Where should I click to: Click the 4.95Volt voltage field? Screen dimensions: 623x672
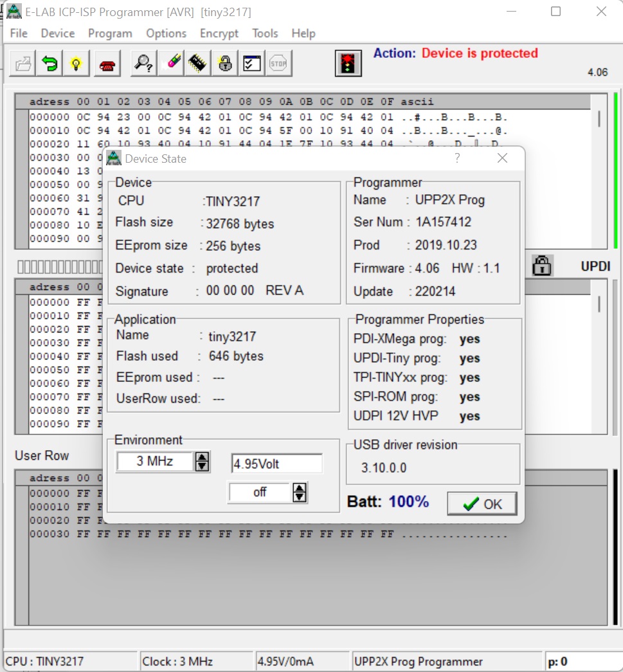point(276,464)
